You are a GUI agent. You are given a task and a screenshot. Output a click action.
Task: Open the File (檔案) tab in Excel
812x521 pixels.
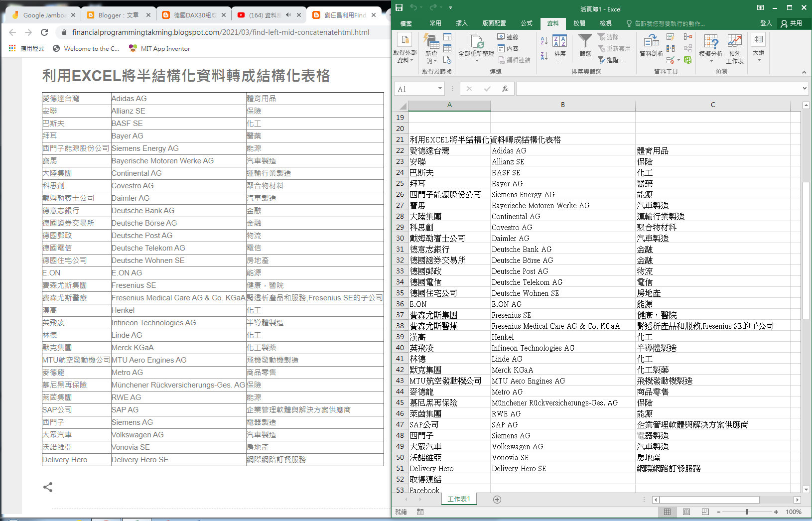pyautogui.click(x=406, y=23)
